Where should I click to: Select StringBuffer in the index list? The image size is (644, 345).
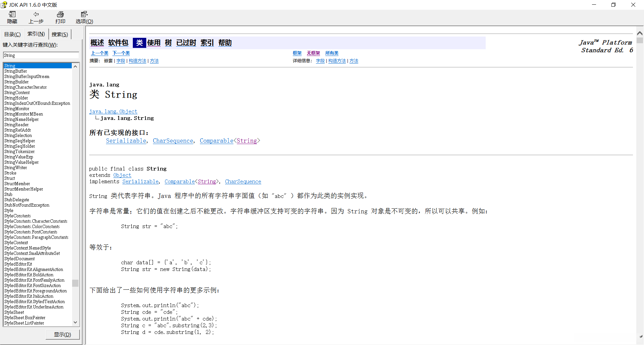15,71
